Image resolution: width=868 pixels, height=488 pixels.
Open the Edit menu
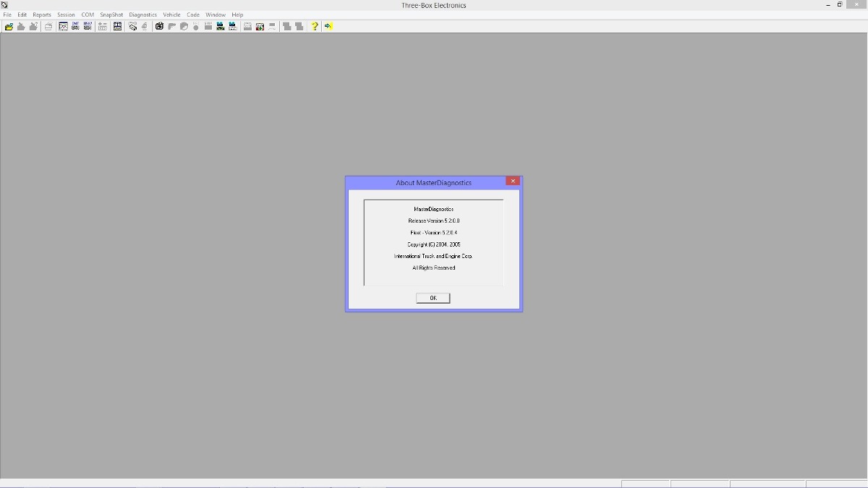tap(22, 14)
